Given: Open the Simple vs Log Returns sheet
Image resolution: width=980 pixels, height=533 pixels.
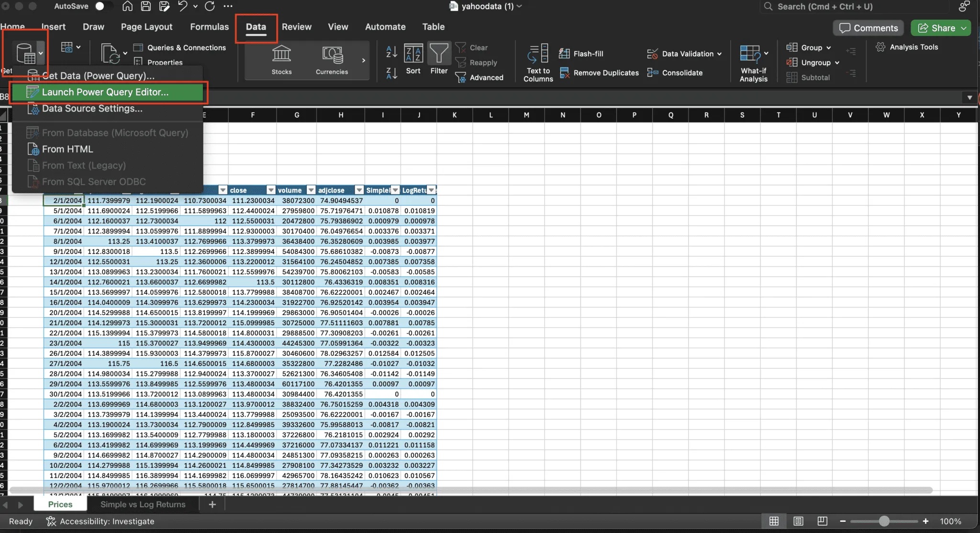Looking at the screenshot, I should 142,504.
